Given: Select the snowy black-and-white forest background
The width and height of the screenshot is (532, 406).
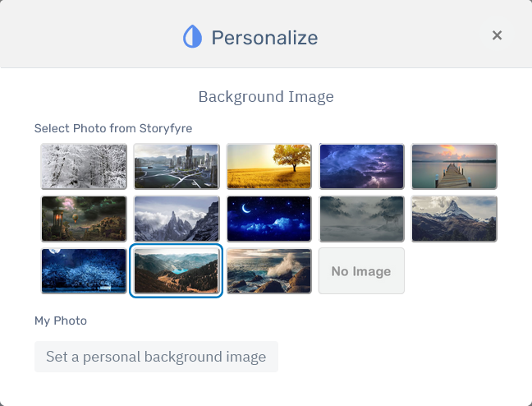Looking at the screenshot, I should pos(84,167).
